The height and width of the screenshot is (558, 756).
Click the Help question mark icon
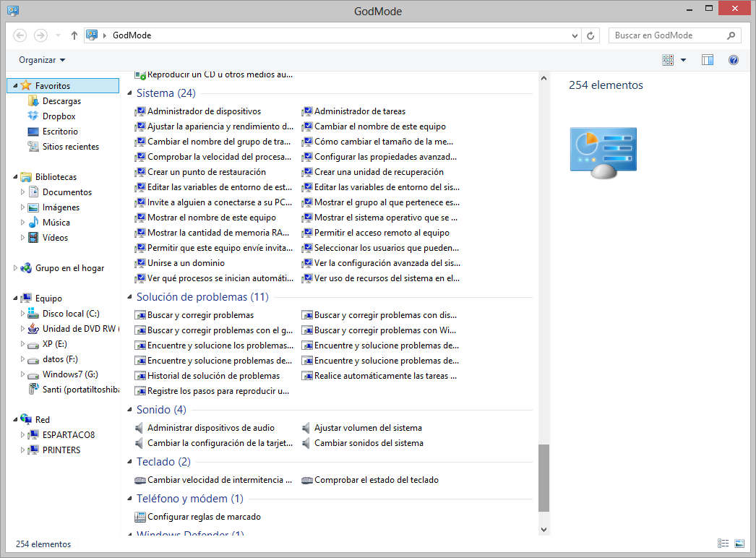pos(734,60)
